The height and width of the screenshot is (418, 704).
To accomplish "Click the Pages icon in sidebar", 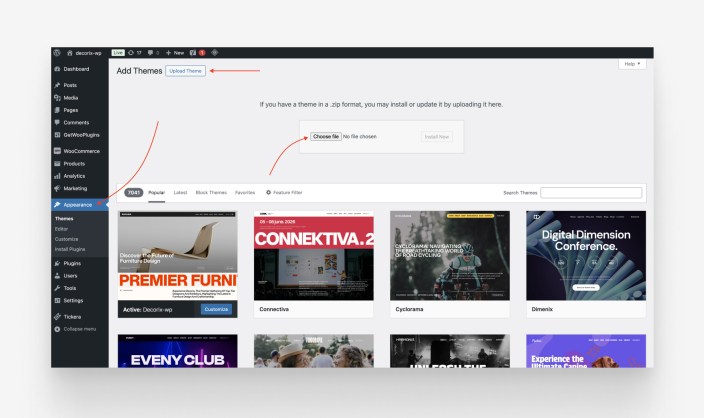I will [57, 110].
